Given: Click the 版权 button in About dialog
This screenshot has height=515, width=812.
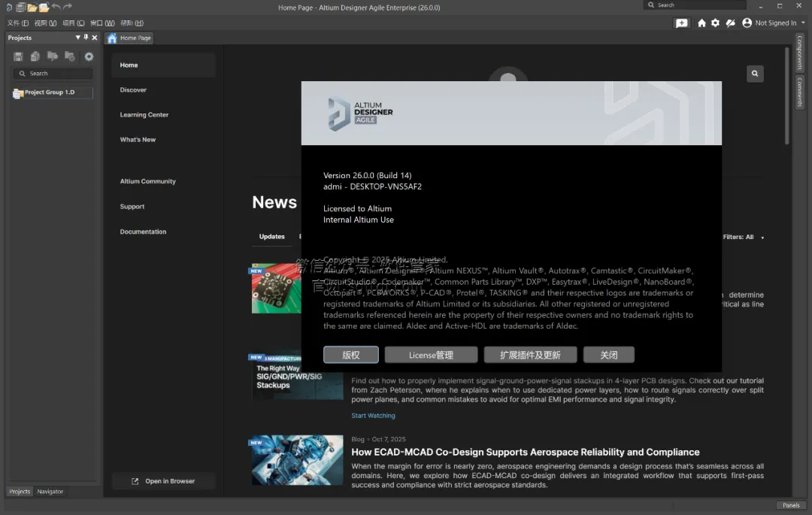Looking at the screenshot, I should [x=350, y=355].
